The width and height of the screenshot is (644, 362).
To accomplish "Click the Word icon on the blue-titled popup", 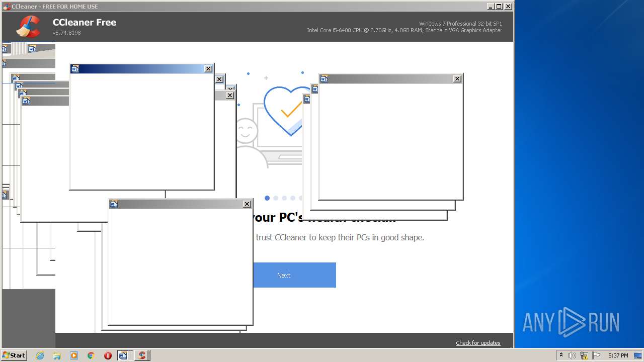I will (75, 69).
